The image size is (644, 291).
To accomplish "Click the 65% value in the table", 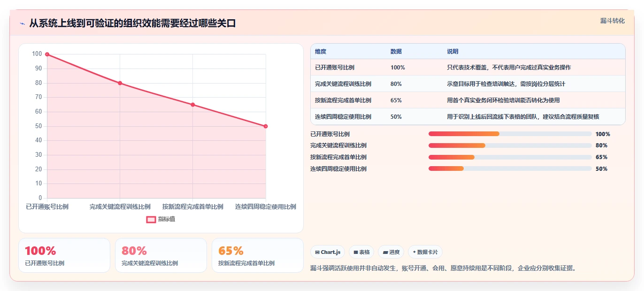I will pos(396,100).
